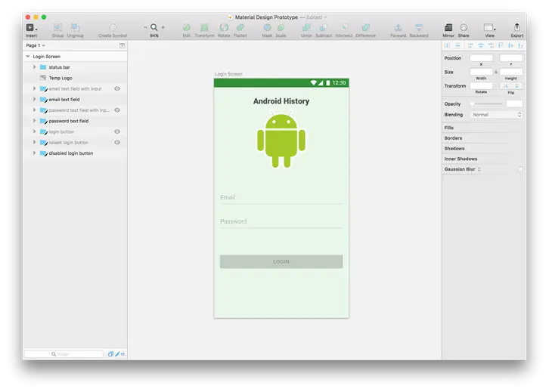The width and height of the screenshot is (549, 392).
Task: Click the Ungroup toolbar icon
Action: coord(75,27)
